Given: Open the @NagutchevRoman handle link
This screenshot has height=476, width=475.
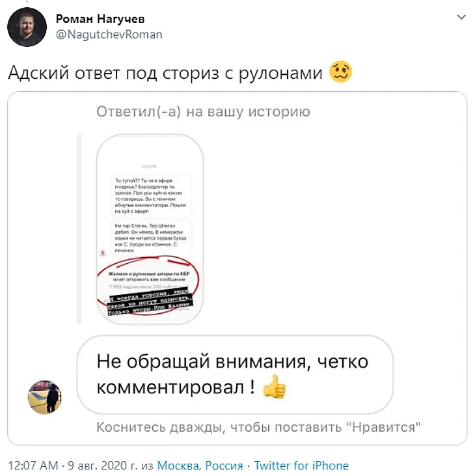Looking at the screenshot, I should pos(109,35).
